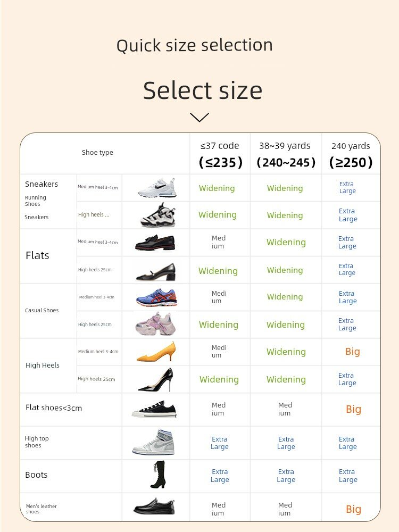The height and width of the screenshot is (532, 399).
Task: Click the black stiletto high heel image
Action: pyautogui.click(x=156, y=379)
